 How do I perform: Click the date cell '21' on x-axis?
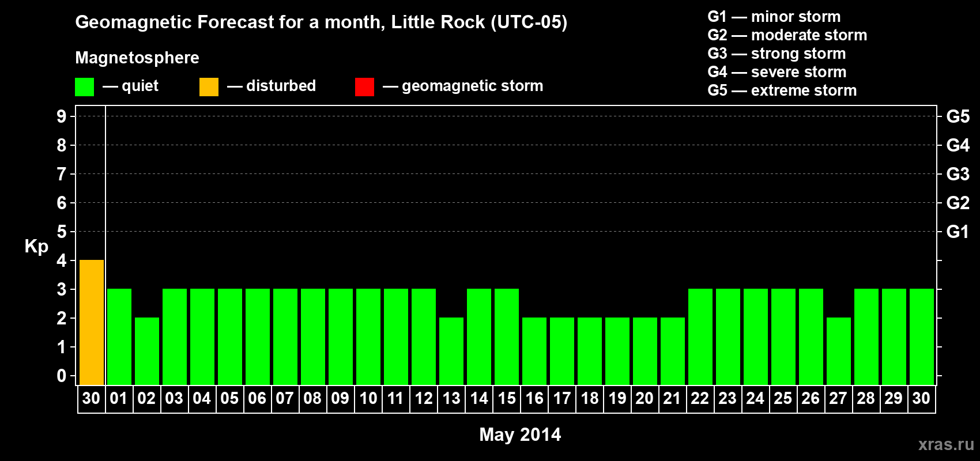click(673, 399)
